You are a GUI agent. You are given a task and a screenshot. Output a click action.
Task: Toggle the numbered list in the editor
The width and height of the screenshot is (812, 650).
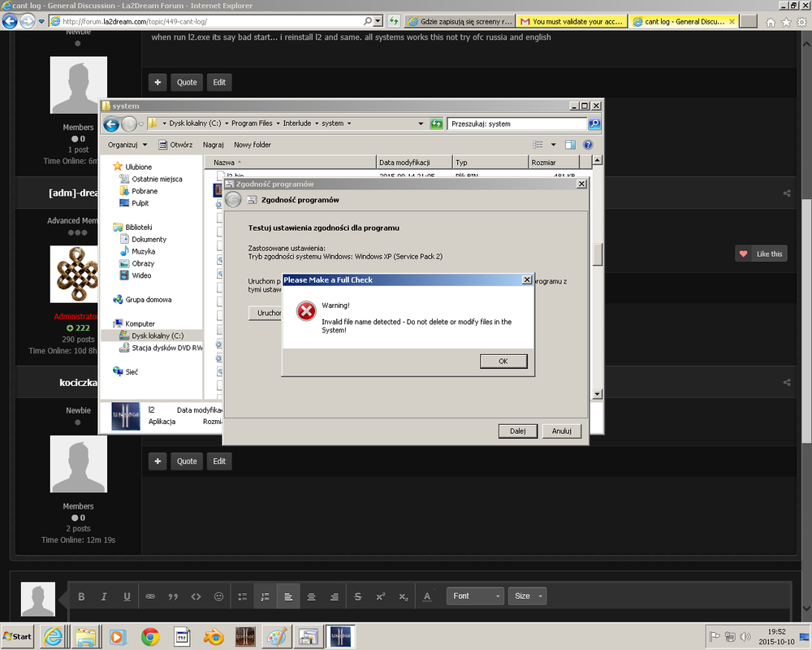[x=265, y=596]
